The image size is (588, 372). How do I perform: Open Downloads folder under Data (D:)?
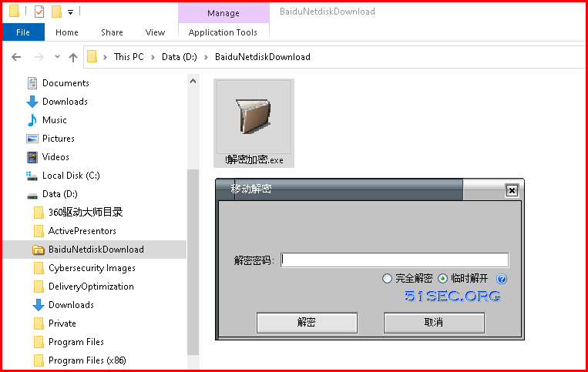point(71,305)
